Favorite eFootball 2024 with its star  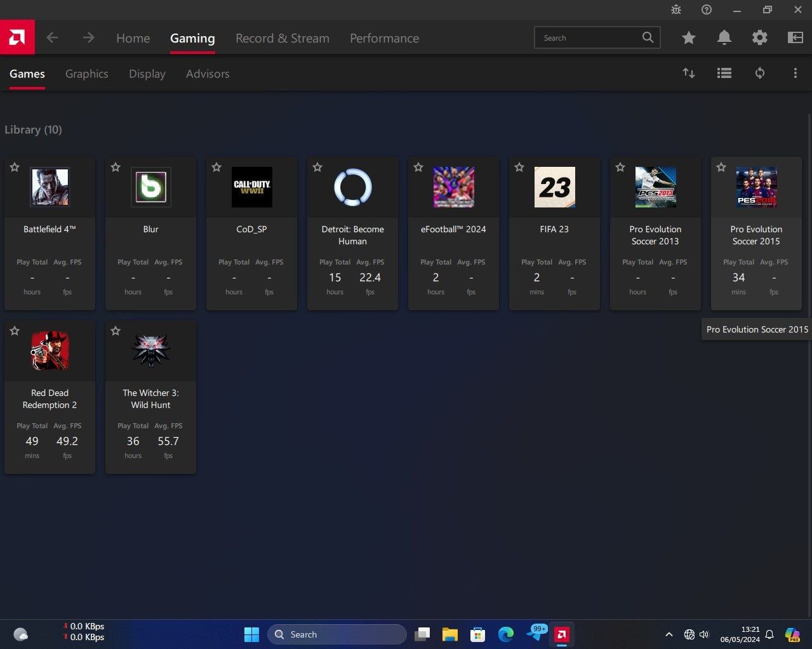click(x=418, y=167)
